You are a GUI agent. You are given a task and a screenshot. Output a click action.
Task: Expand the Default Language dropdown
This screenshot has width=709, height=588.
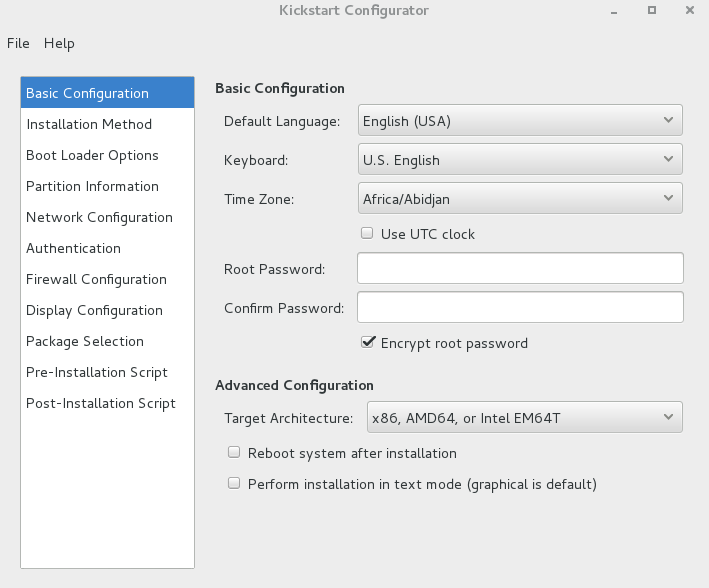[520, 120]
